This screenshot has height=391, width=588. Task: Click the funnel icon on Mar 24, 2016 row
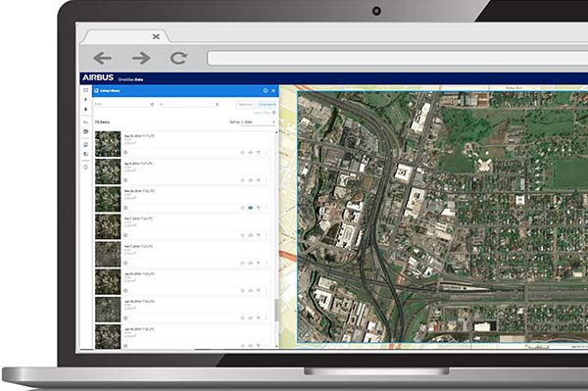point(259,208)
